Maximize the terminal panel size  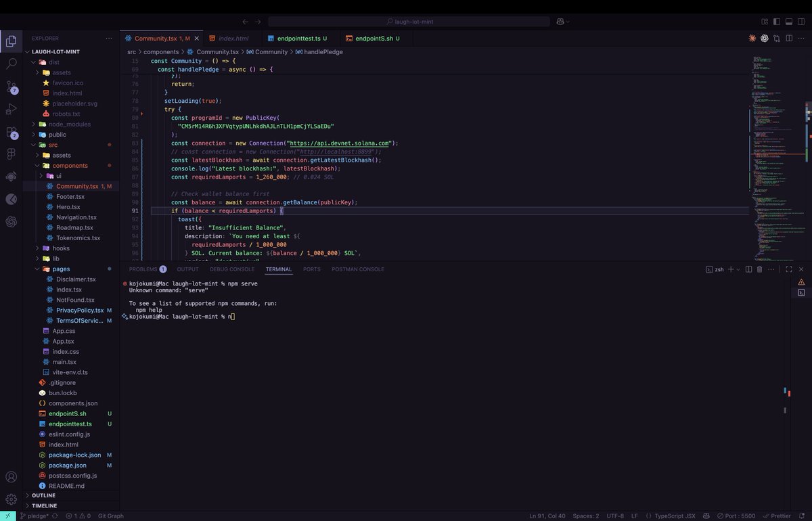click(x=788, y=269)
